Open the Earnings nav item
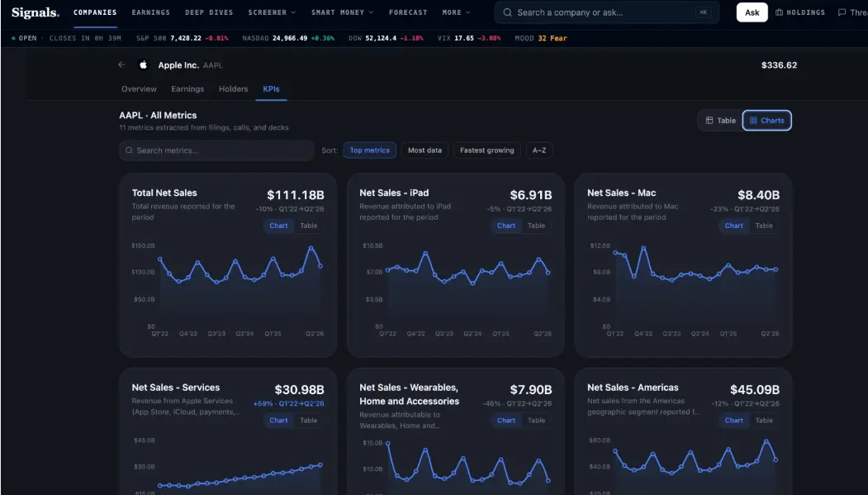The width and height of the screenshot is (868, 495). [150, 12]
